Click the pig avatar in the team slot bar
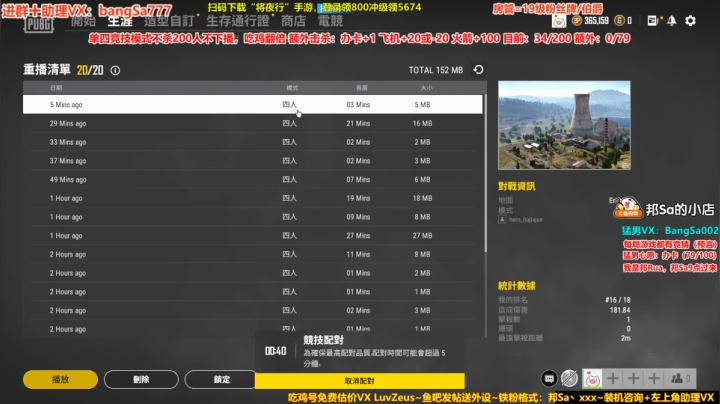The height and width of the screenshot is (404, 720). (592, 379)
